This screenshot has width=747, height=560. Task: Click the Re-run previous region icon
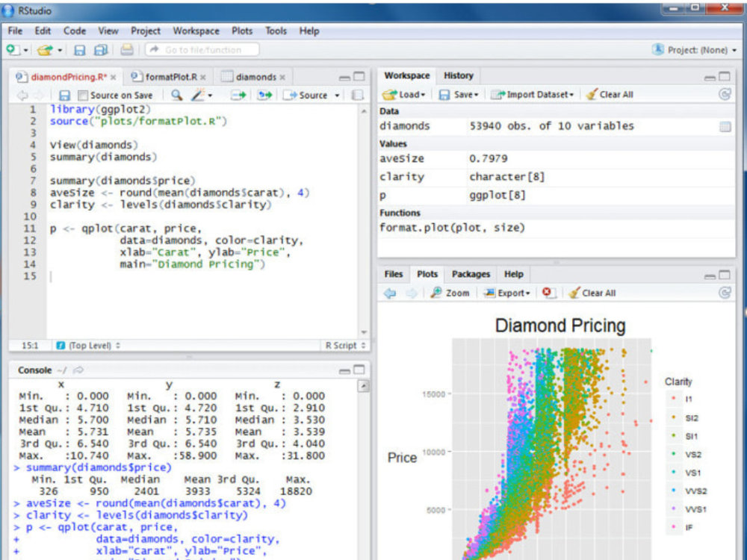(265, 96)
